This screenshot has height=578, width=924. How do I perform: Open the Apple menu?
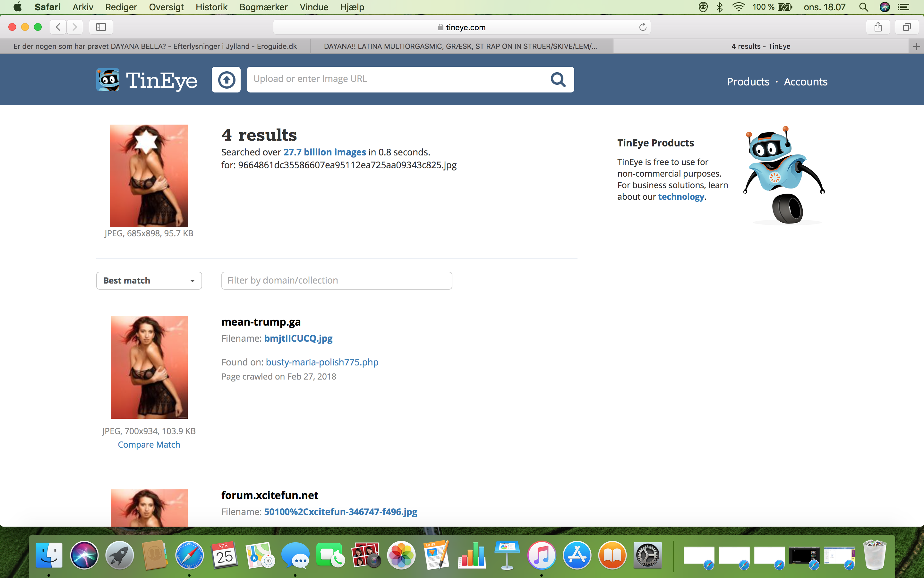[18, 7]
